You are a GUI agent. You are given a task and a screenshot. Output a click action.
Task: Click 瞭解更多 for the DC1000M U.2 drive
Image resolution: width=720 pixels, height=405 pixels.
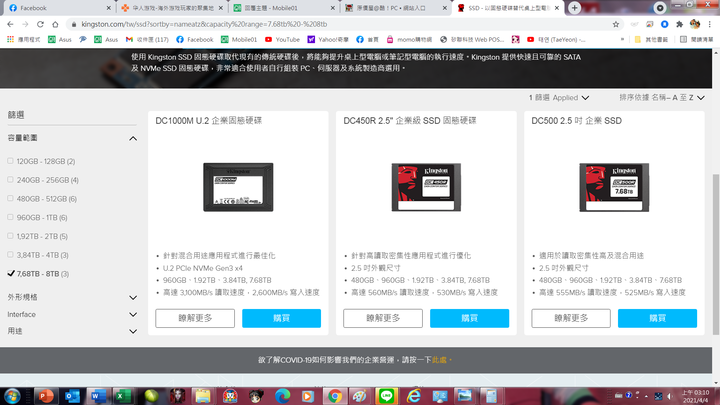tap(195, 318)
